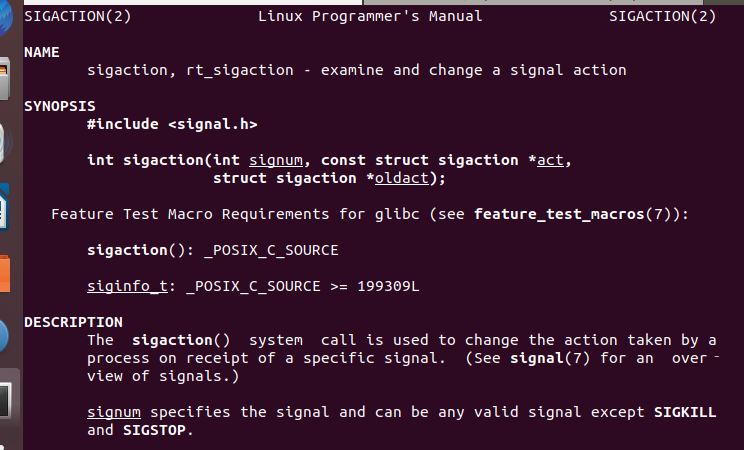
Task: Click the #include <signal.h> line
Action: coord(172,124)
